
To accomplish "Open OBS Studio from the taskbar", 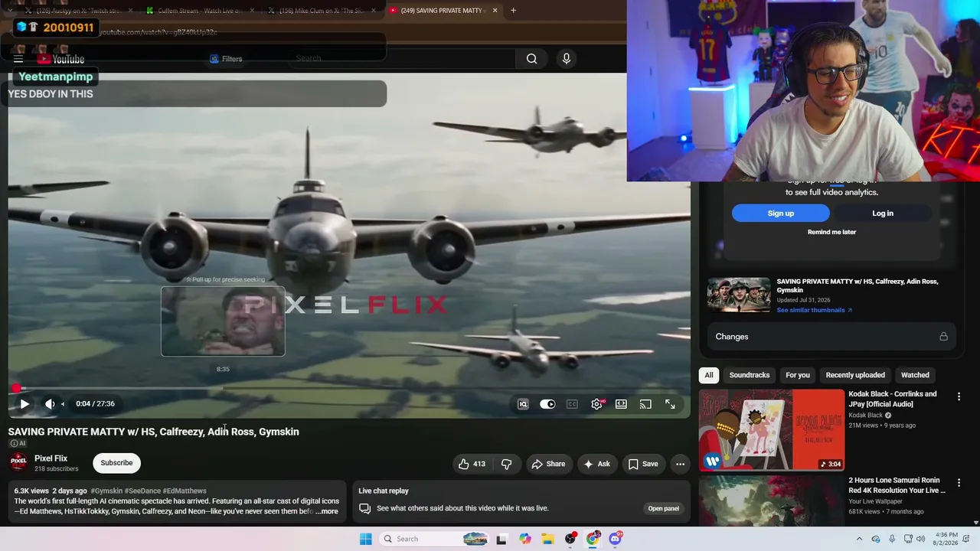I will click(x=570, y=539).
